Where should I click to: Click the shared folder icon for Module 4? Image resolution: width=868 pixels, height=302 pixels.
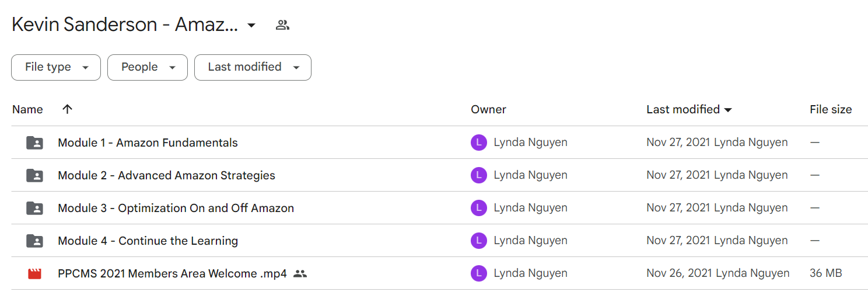tap(35, 241)
